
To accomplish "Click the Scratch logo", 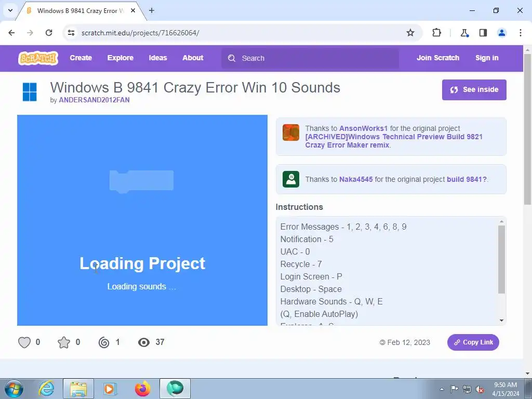I will coord(38,58).
